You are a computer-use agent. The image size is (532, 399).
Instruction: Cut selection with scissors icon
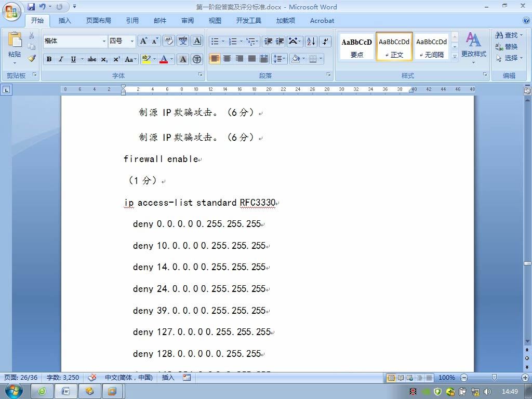(32, 35)
